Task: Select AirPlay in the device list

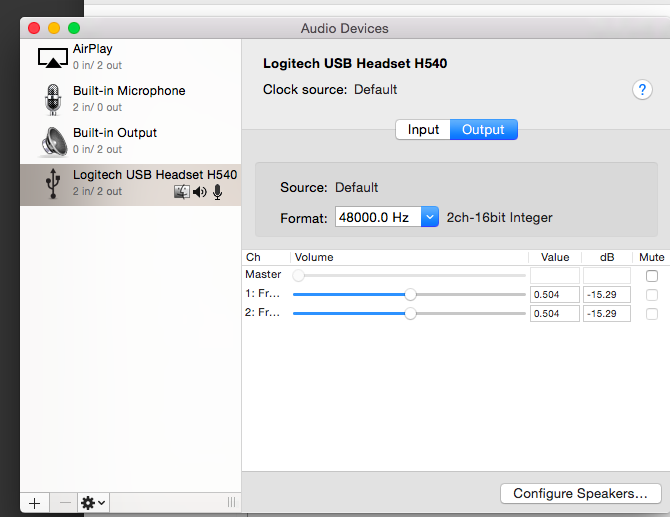Action: [x=131, y=58]
